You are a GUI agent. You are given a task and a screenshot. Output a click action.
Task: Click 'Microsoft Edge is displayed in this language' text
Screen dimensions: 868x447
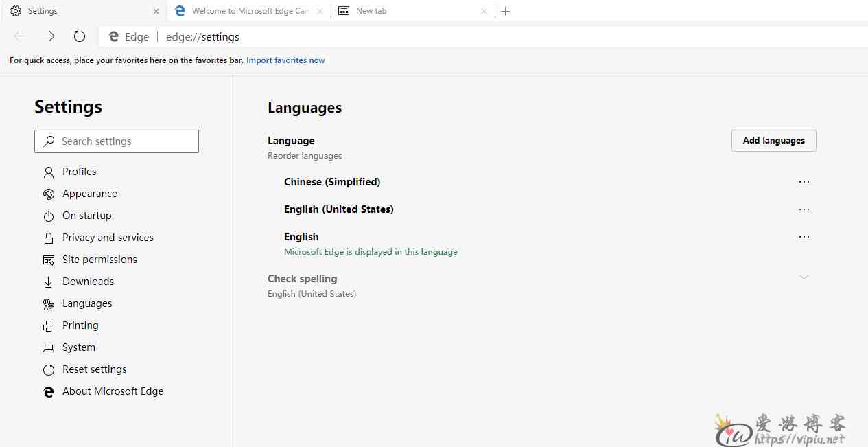[x=371, y=252]
